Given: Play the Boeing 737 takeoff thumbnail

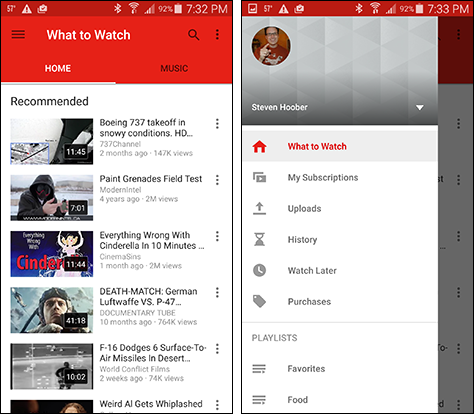Looking at the screenshot, I should point(52,141).
